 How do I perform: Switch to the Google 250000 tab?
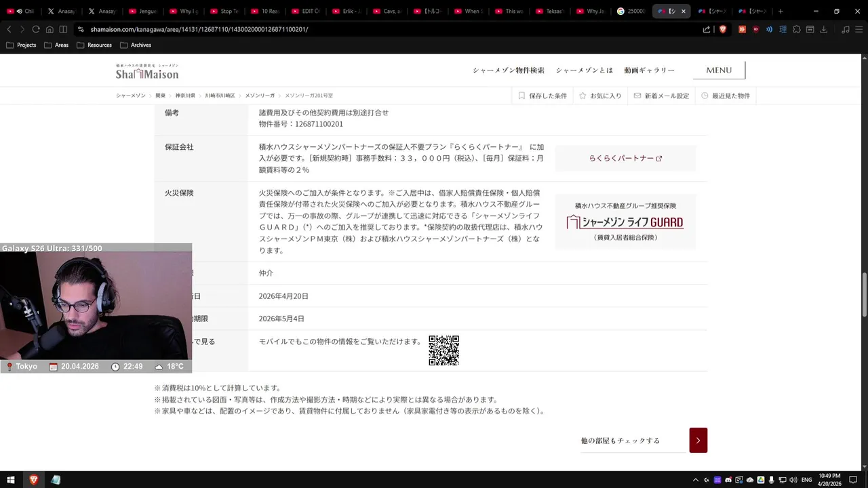point(631,12)
